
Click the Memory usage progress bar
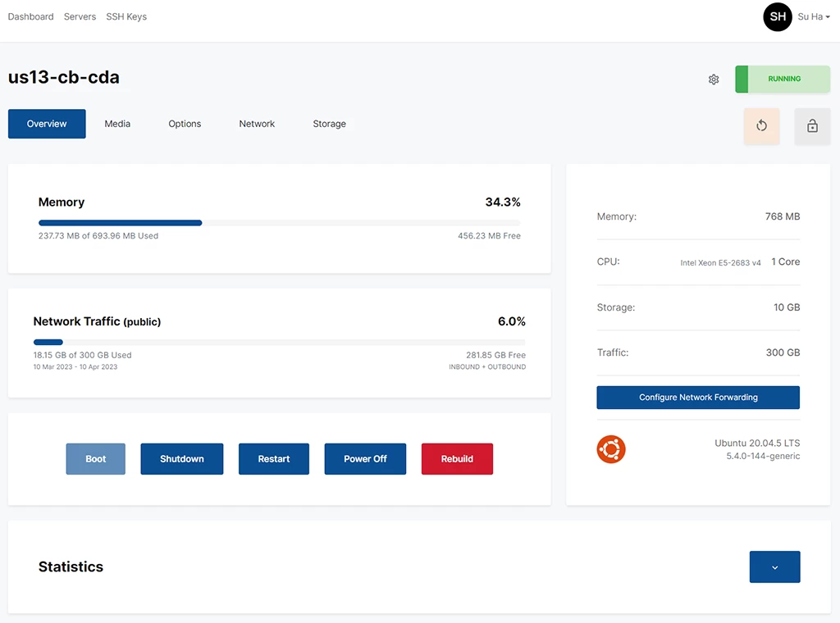(x=279, y=223)
